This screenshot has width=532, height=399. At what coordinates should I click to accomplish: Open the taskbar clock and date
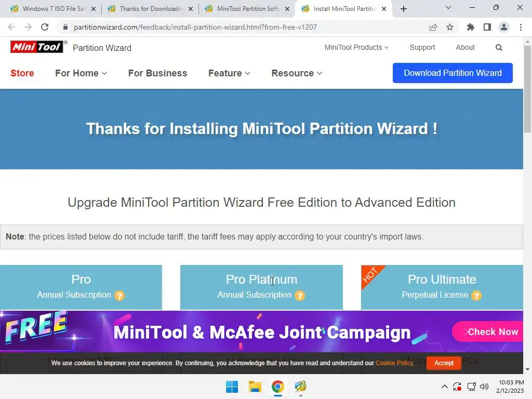point(510,387)
